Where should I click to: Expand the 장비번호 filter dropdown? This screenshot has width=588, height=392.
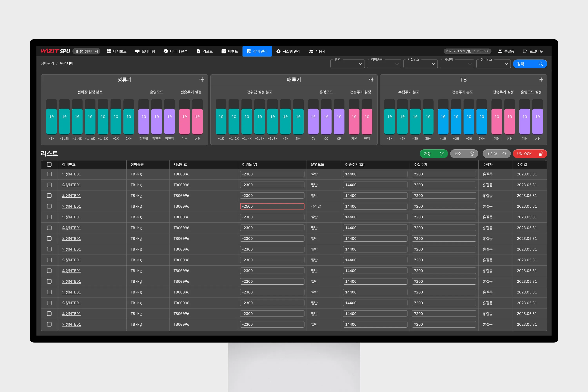pos(493,64)
